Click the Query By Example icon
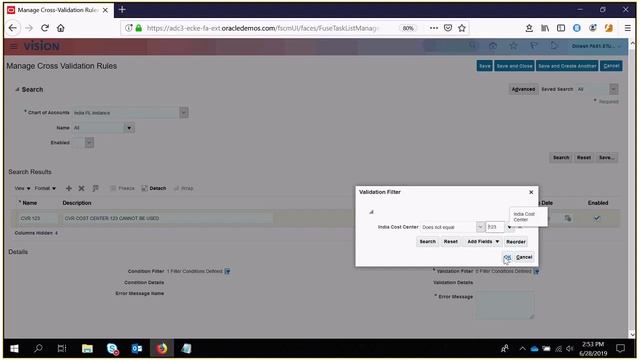Image resolution: width=640 pixels, height=360 pixels. click(95, 188)
